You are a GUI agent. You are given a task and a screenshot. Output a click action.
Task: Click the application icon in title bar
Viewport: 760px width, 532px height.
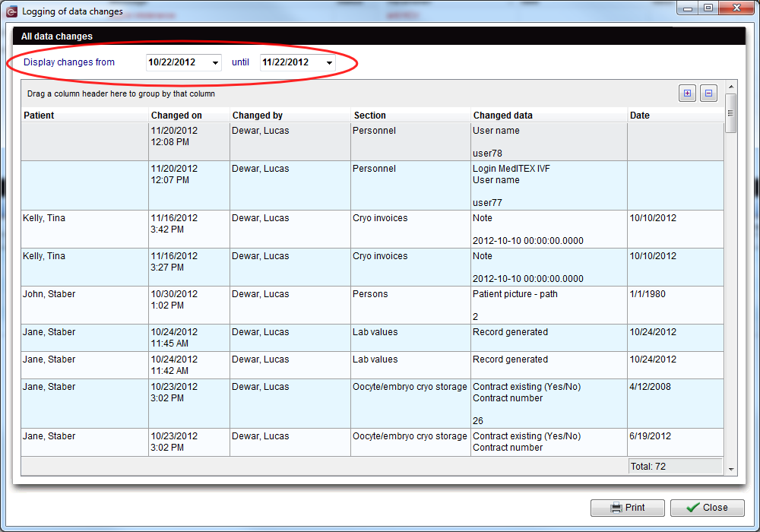pos(12,11)
